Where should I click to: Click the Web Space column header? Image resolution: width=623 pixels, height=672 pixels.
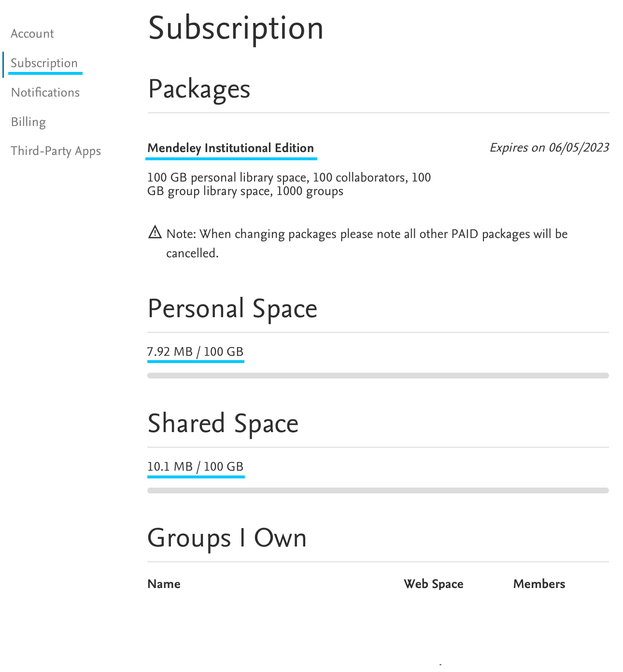pyautogui.click(x=434, y=584)
